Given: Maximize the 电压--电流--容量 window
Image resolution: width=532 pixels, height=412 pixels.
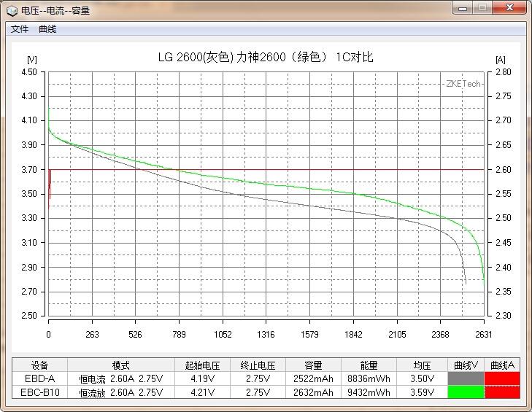Looking at the screenshot, I should (482, 7).
